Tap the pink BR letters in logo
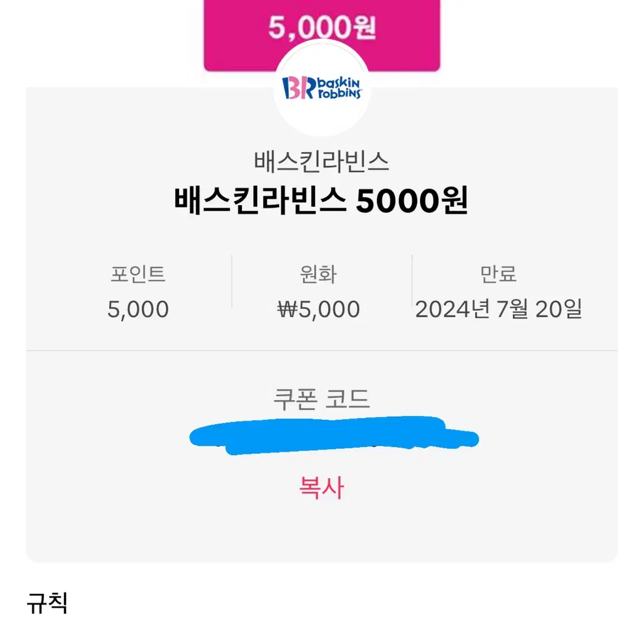644x644 pixels. pyautogui.click(x=299, y=88)
